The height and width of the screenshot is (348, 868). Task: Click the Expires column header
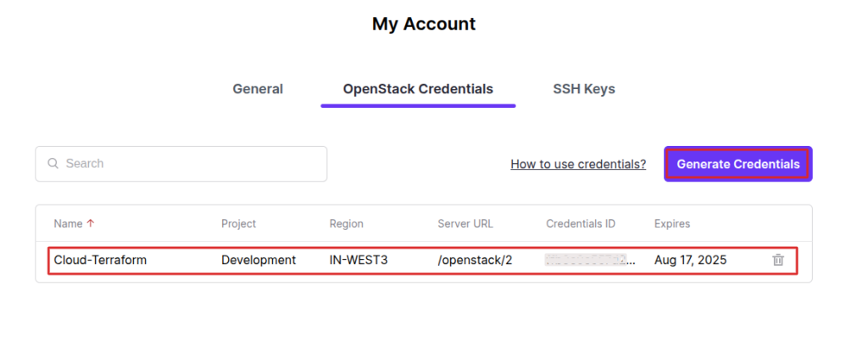(672, 224)
